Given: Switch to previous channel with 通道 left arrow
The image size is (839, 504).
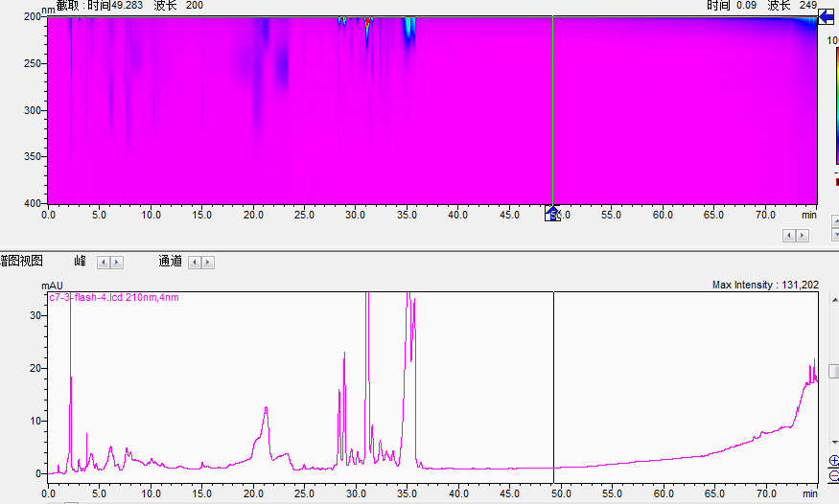Looking at the screenshot, I should (x=195, y=262).
